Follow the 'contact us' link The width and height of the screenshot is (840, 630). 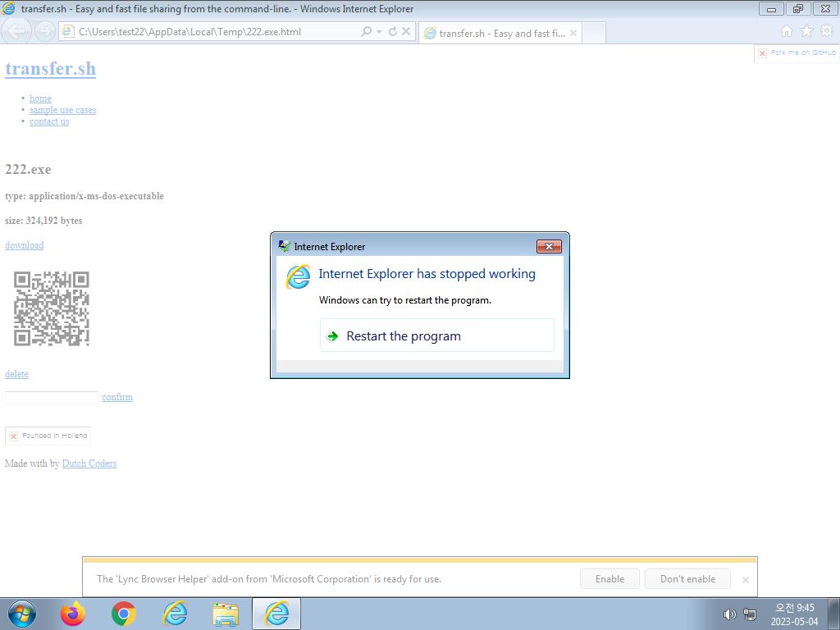tap(49, 121)
